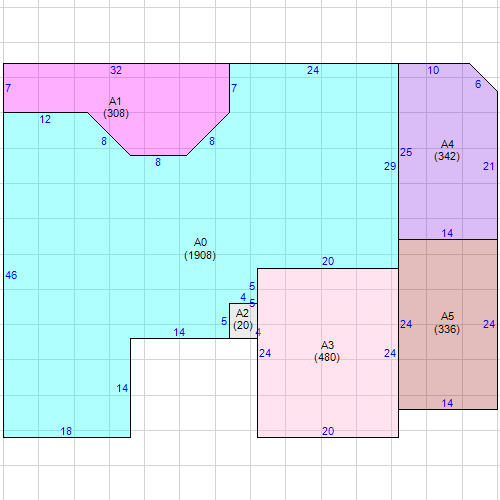Click the 20 dimension on A3's top edge
Screen dimensions: 500x500
click(x=328, y=261)
